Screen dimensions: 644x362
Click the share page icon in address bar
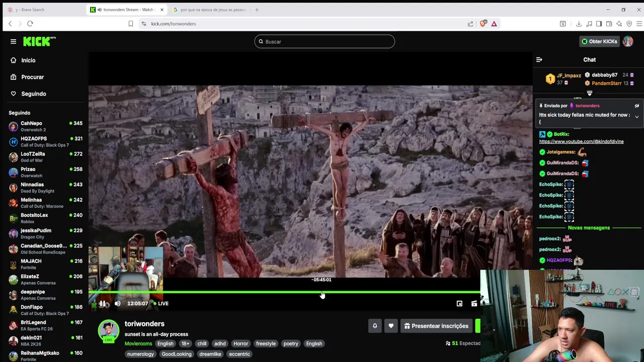[470, 24]
